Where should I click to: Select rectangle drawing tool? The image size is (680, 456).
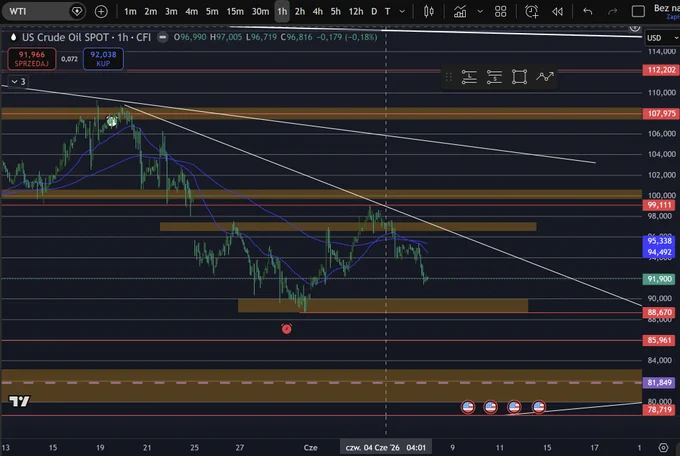point(519,77)
